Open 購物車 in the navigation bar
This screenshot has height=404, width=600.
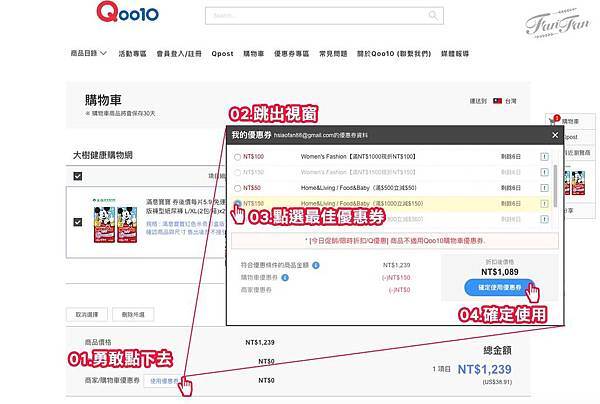point(254,54)
